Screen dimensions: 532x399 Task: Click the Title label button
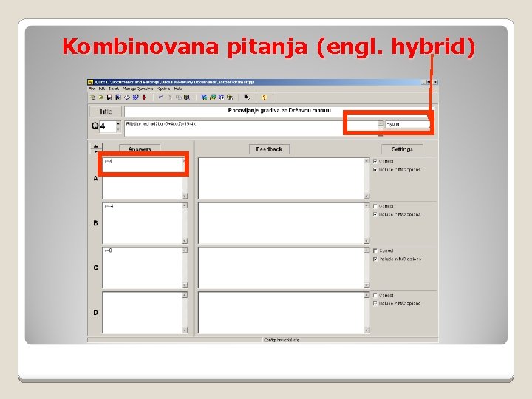coord(106,112)
